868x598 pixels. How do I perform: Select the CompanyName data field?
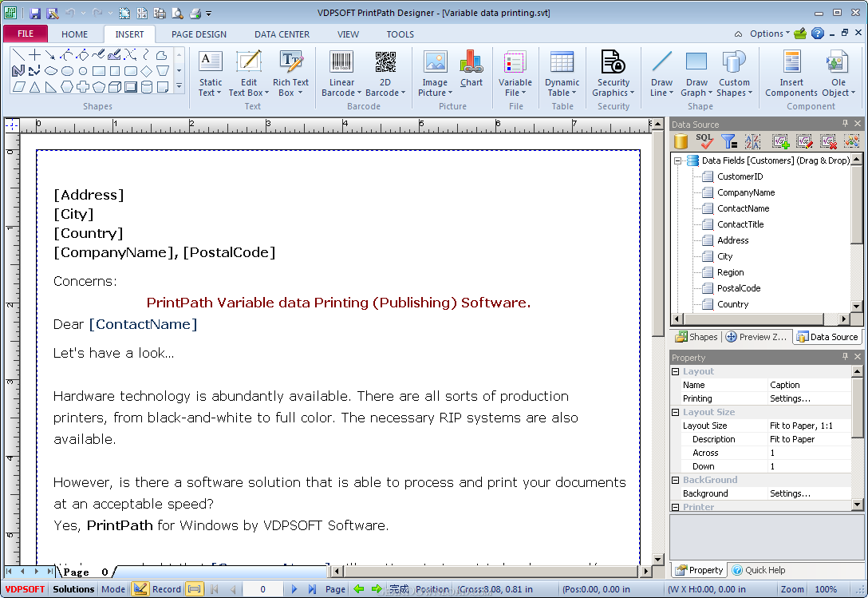[746, 192]
